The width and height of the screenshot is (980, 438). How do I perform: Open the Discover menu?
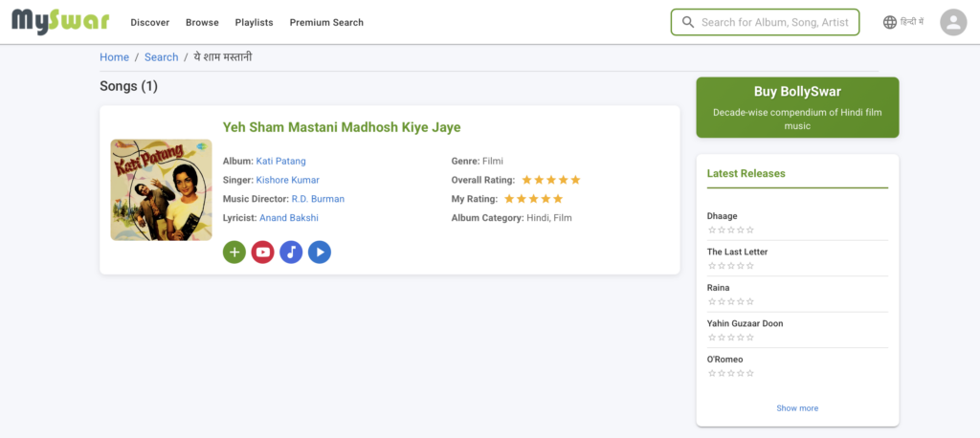coord(149,22)
